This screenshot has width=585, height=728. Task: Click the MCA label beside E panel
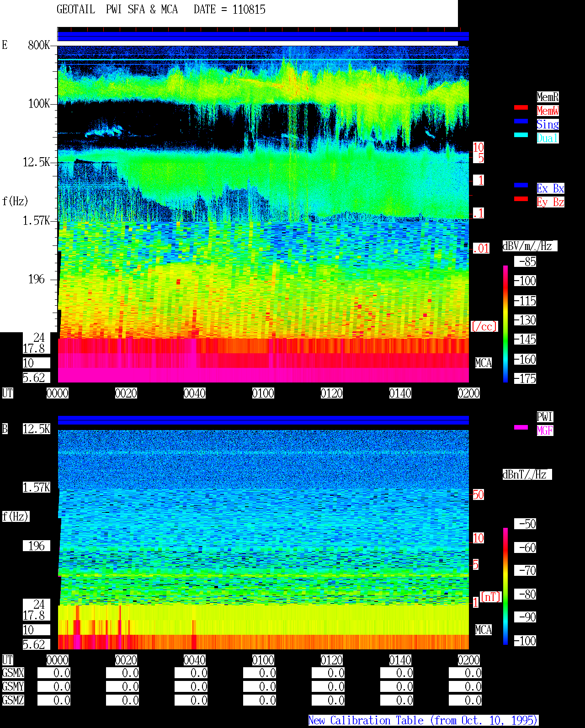pos(484,363)
